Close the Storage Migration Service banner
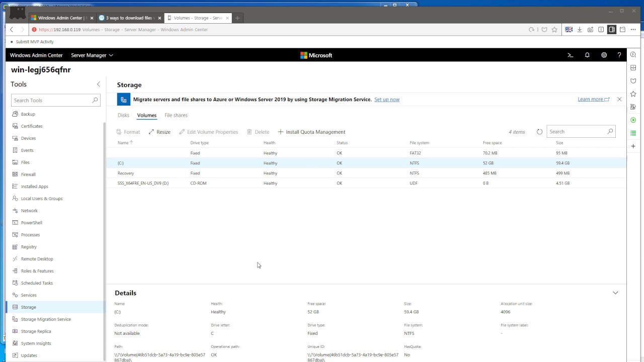The width and height of the screenshot is (644, 362). point(619,100)
